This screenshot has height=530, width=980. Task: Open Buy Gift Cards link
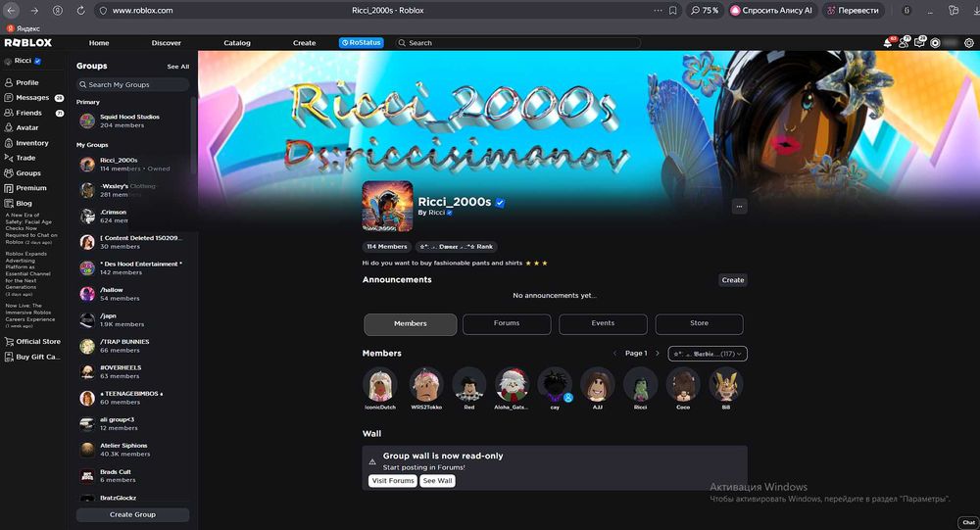[x=32, y=357]
